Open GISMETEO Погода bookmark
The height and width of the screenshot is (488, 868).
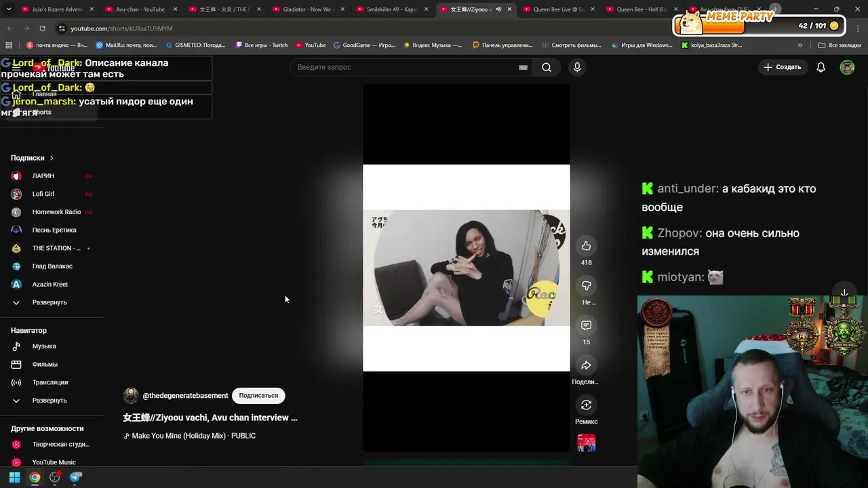click(195, 45)
